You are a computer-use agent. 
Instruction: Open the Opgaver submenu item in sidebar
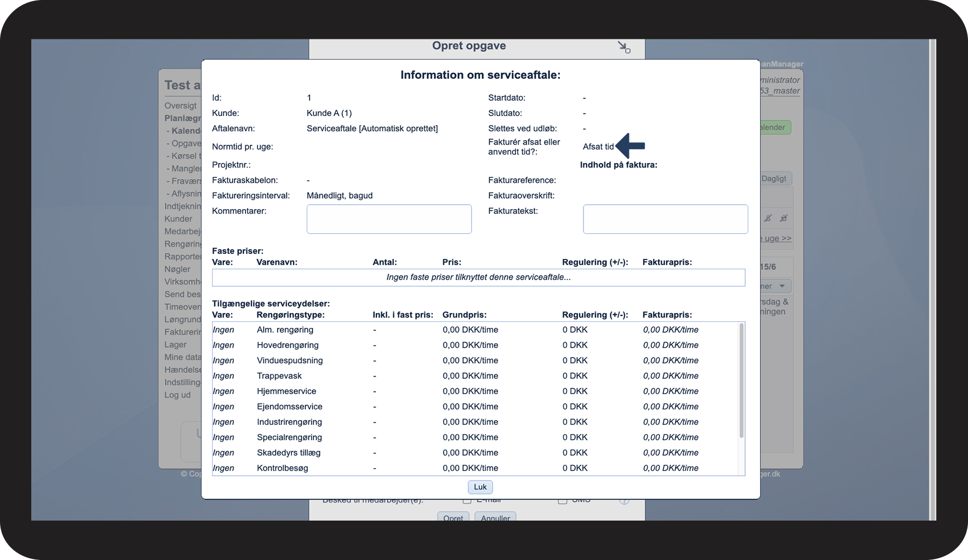[184, 143]
